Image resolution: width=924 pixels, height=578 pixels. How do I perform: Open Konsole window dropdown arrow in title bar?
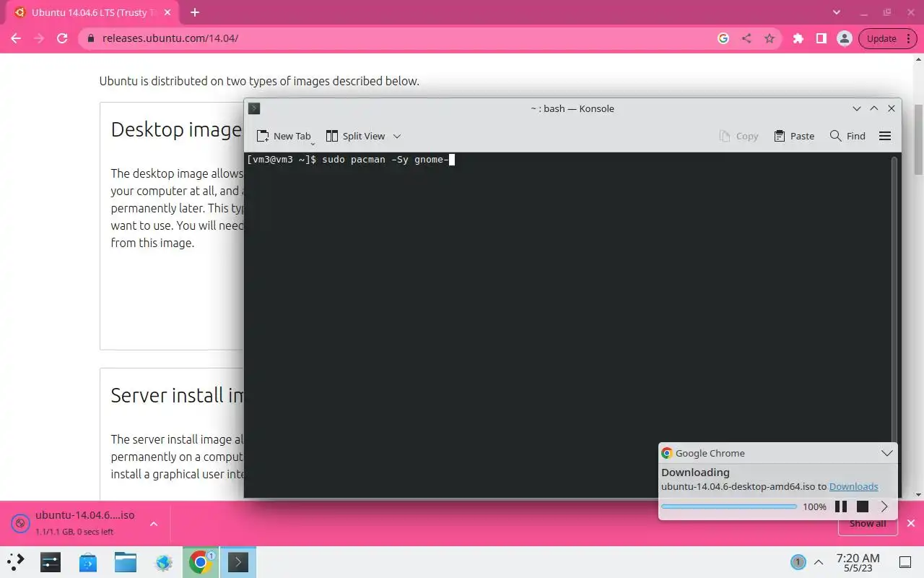857,108
